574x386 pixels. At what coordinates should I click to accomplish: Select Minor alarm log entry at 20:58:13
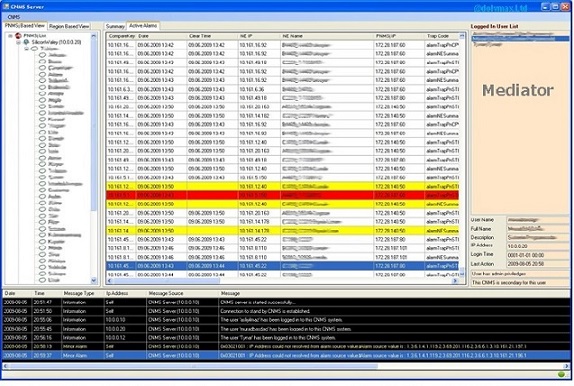tap(286, 346)
